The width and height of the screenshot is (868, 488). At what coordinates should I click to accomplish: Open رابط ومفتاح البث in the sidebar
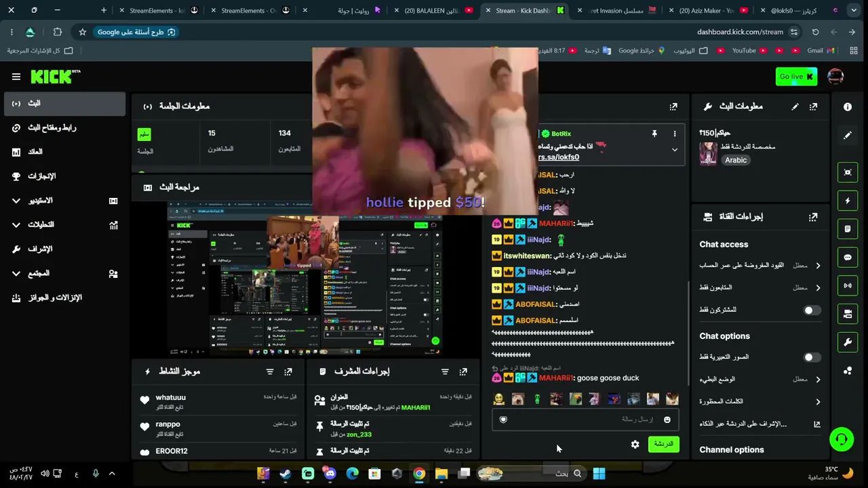click(65, 128)
